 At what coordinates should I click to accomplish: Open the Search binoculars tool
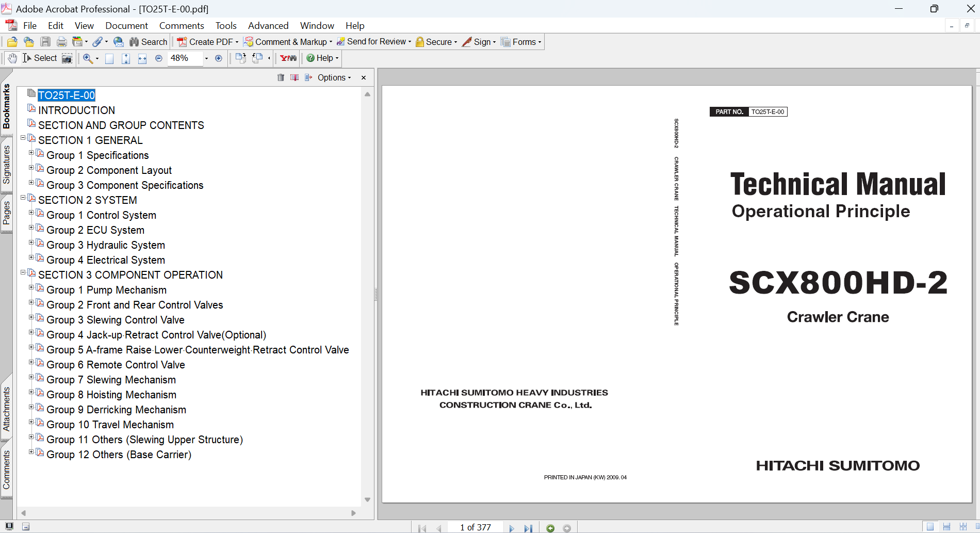148,42
